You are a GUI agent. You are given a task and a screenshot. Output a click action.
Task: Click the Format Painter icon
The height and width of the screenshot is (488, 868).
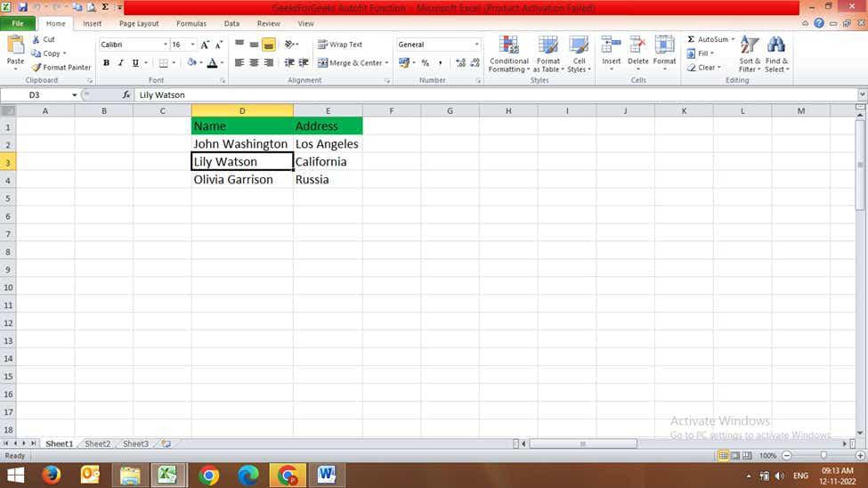tap(37, 68)
